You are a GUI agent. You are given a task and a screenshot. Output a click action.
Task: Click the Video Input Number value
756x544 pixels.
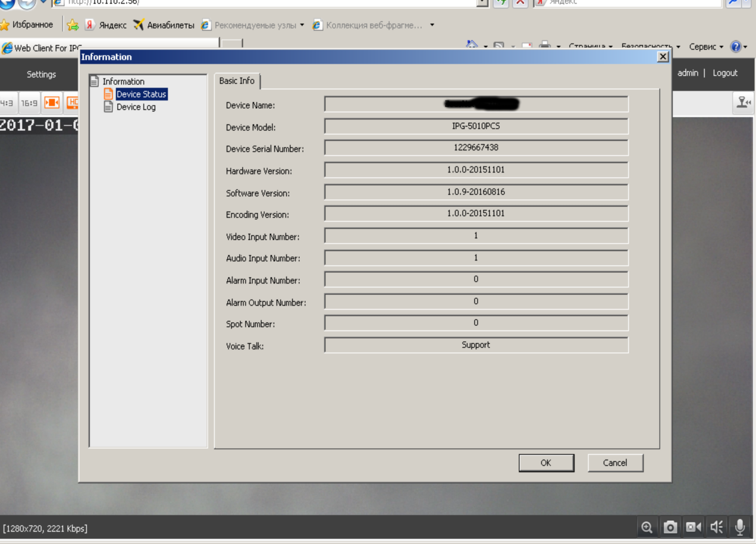point(476,235)
